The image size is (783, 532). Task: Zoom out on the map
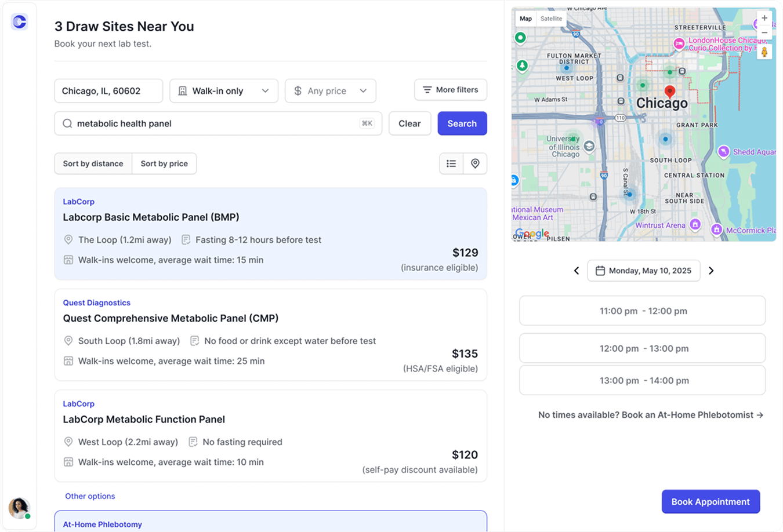(764, 33)
